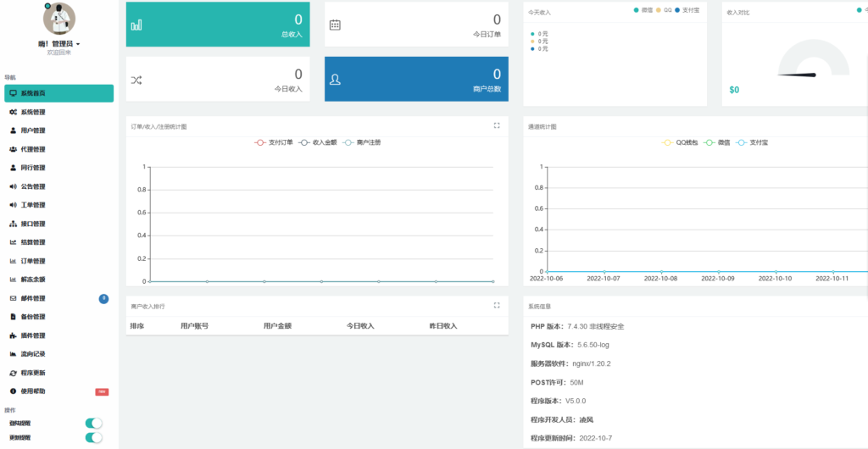Click the red new badge on 使用帮助
The height and width of the screenshot is (449, 868).
click(x=102, y=391)
